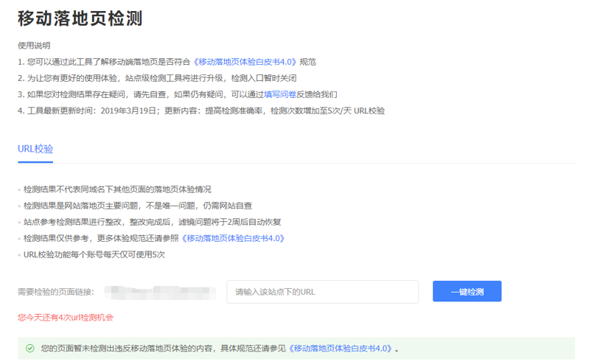Switch to the URL校验 tab
589x364 pixels.
coord(35,149)
